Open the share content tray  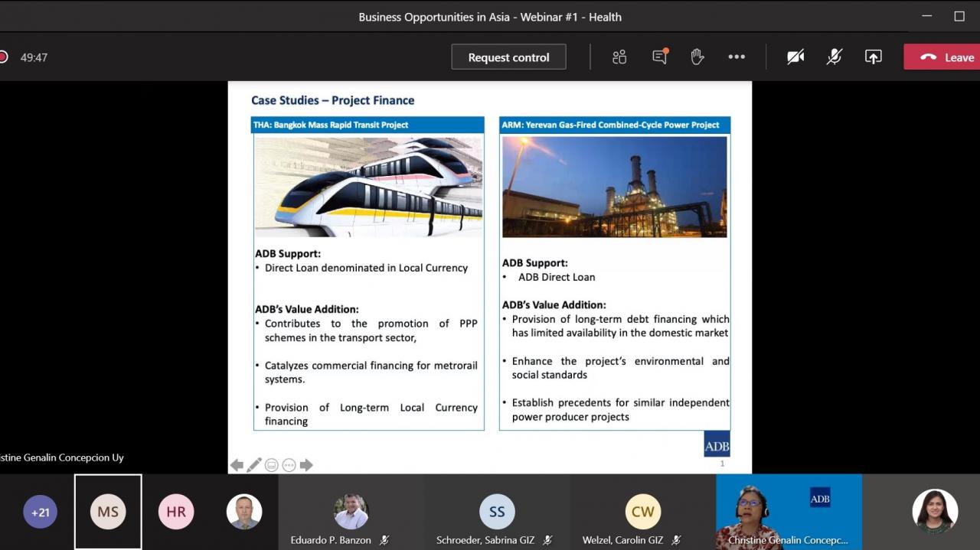tap(873, 57)
